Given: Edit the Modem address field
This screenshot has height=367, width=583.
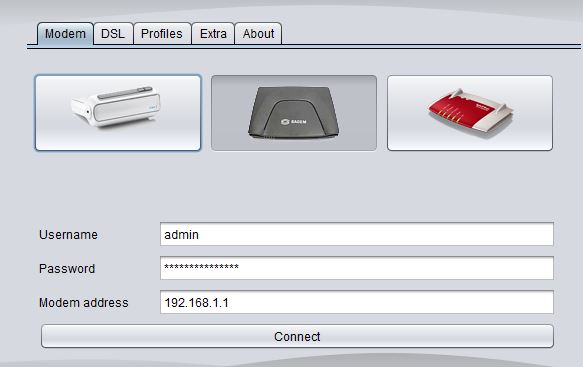Looking at the screenshot, I should pyautogui.click(x=357, y=302).
